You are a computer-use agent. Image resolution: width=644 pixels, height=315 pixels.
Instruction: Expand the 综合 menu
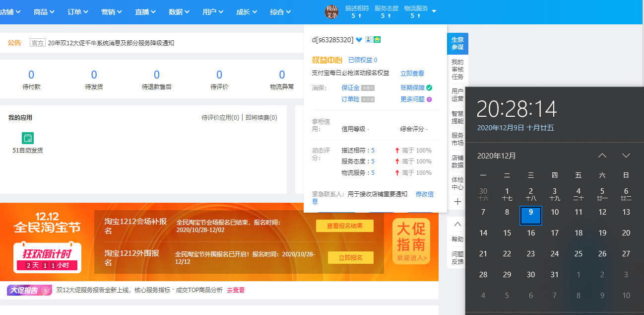point(280,12)
